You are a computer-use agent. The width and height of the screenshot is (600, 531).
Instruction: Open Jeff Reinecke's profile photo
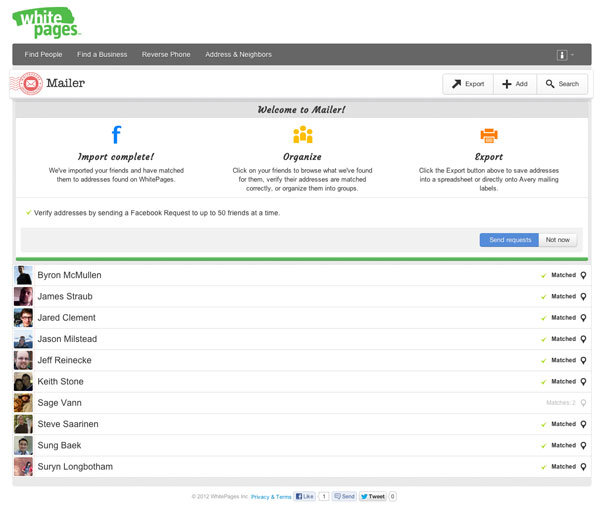23,360
